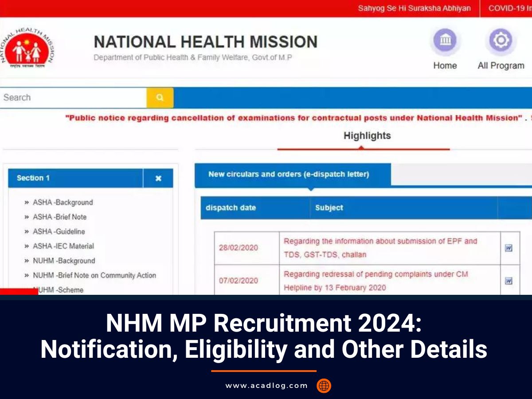
Task: Open ASHA -IEC Material link
Action: click(x=63, y=246)
